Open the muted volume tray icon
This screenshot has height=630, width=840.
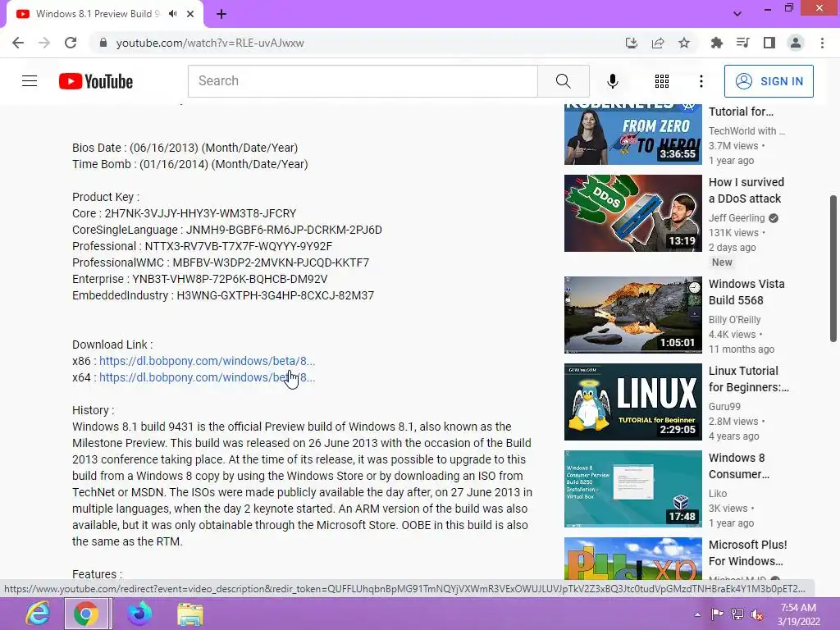[757, 614]
